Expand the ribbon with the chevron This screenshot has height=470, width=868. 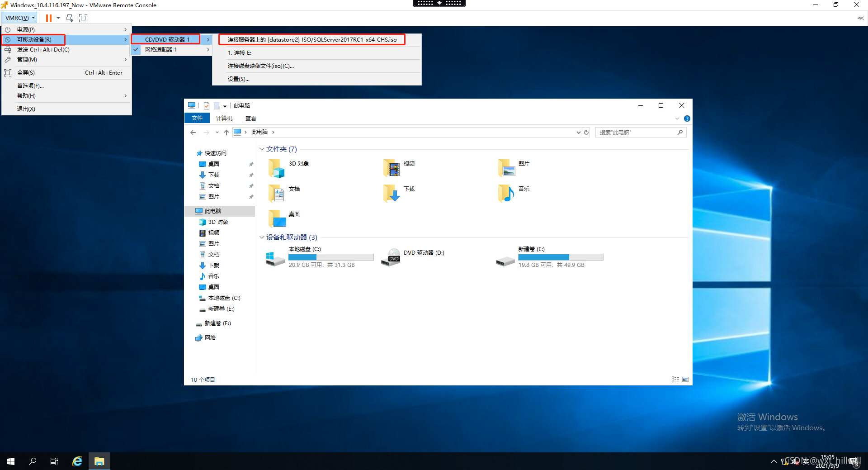pos(677,119)
